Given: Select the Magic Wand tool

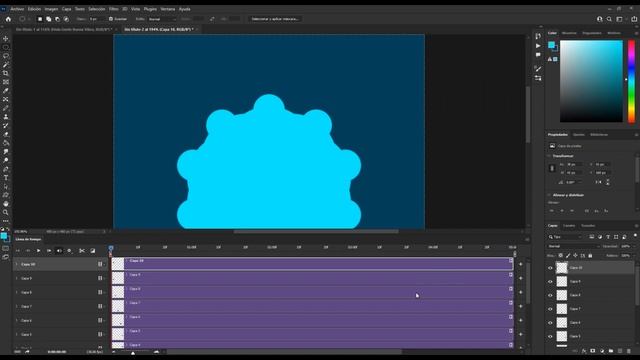Looking at the screenshot, I should [x=6, y=64].
